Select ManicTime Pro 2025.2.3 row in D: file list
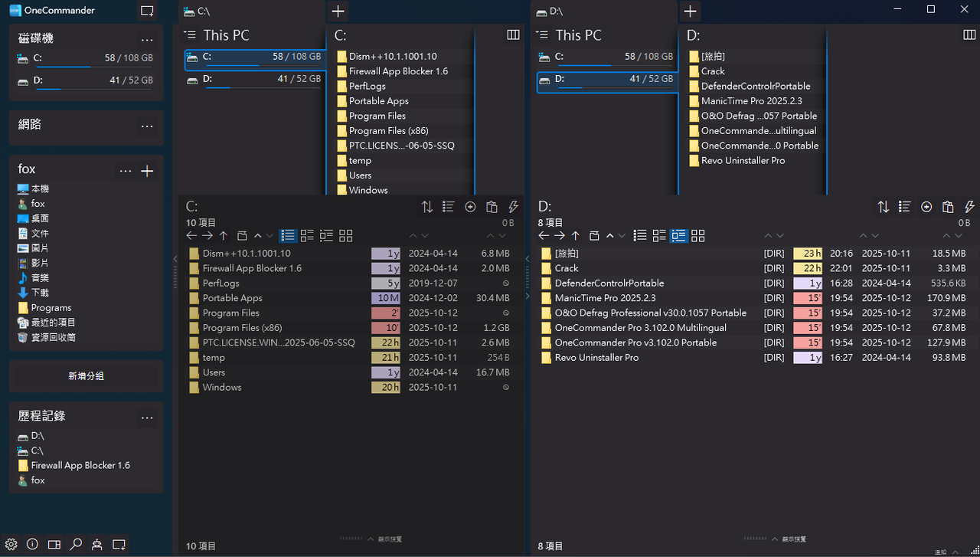This screenshot has height=557, width=980. pyautogui.click(x=754, y=298)
